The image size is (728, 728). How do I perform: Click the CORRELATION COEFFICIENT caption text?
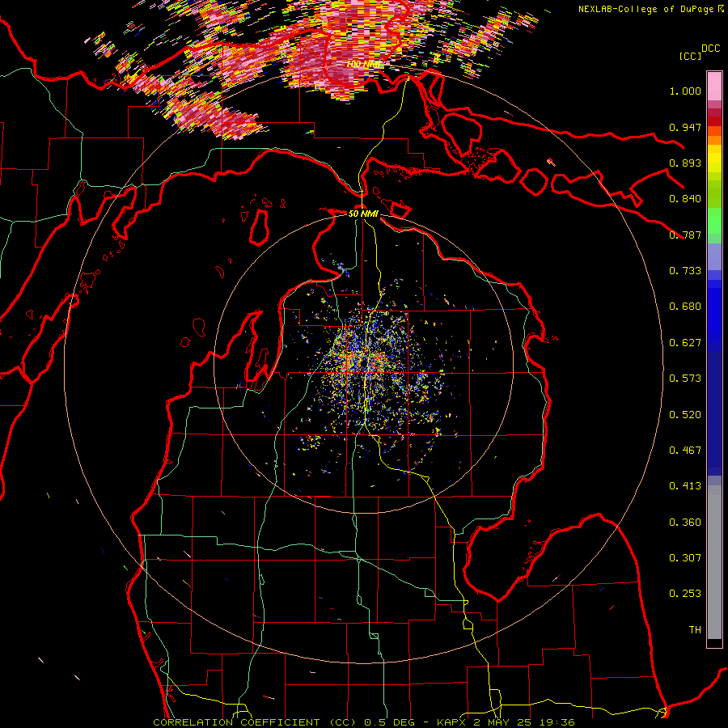pos(364,722)
